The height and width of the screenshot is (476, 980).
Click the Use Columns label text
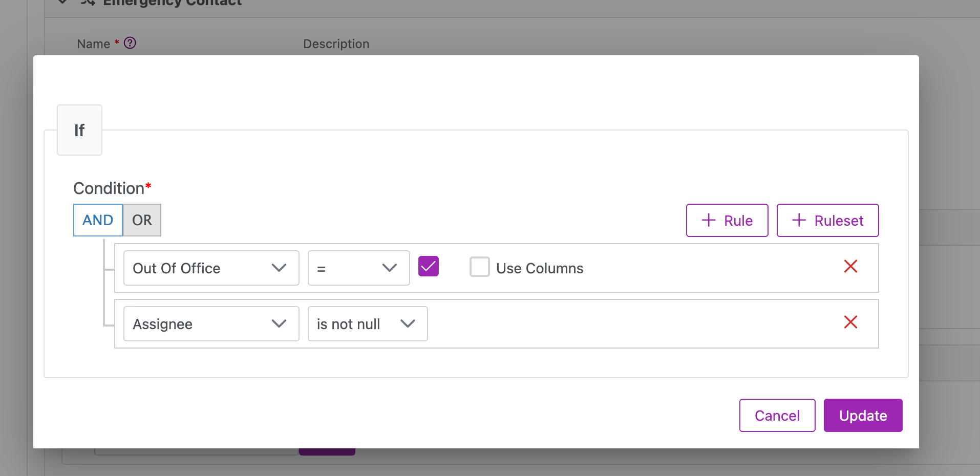point(540,268)
